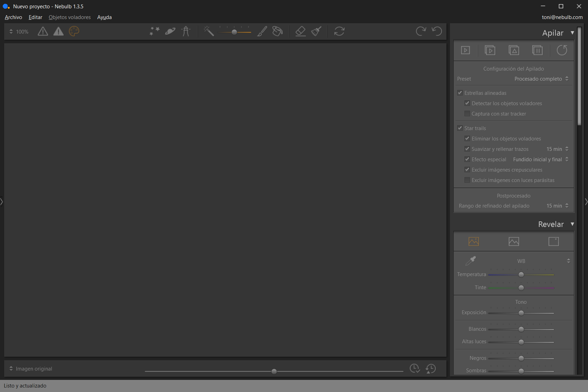This screenshot has width=588, height=392.
Task: Enable Captura con star tracker
Action: (x=467, y=113)
